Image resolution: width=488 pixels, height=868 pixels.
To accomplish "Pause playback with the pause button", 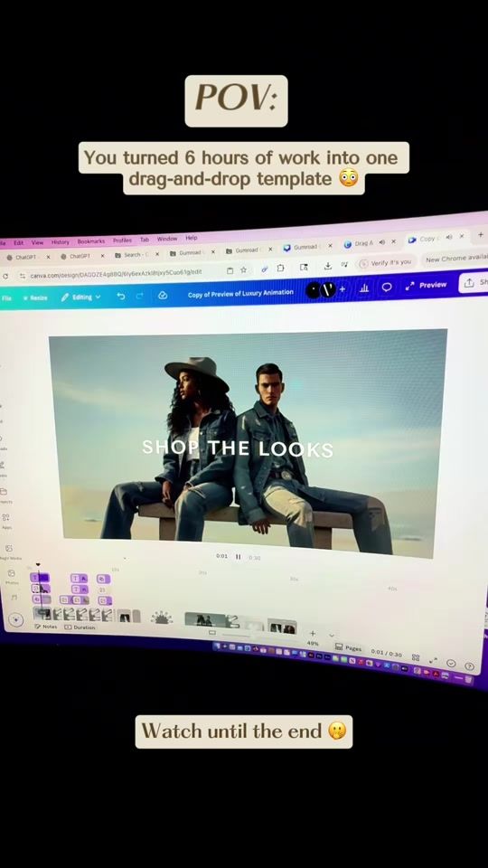I will [x=238, y=556].
